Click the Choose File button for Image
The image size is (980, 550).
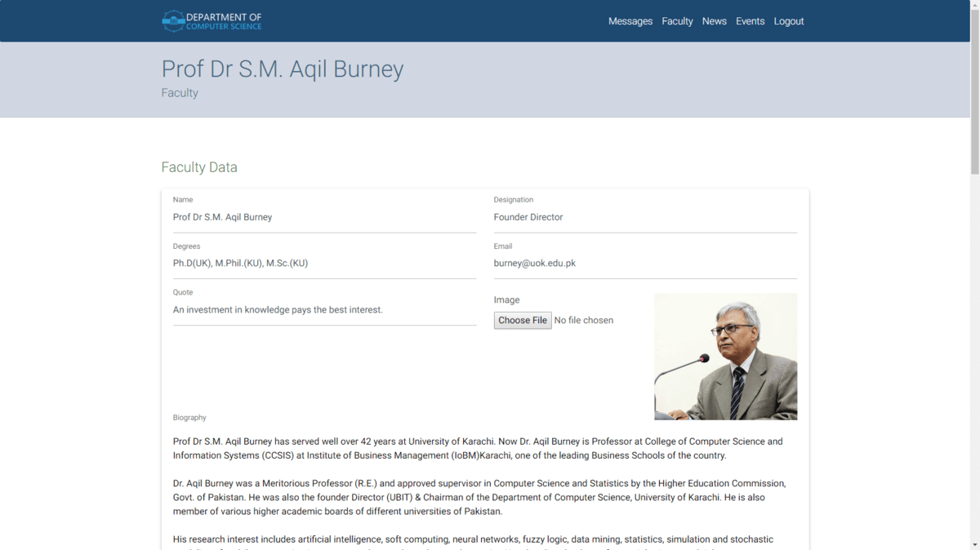pyautogui.click(x=523, y=321)
